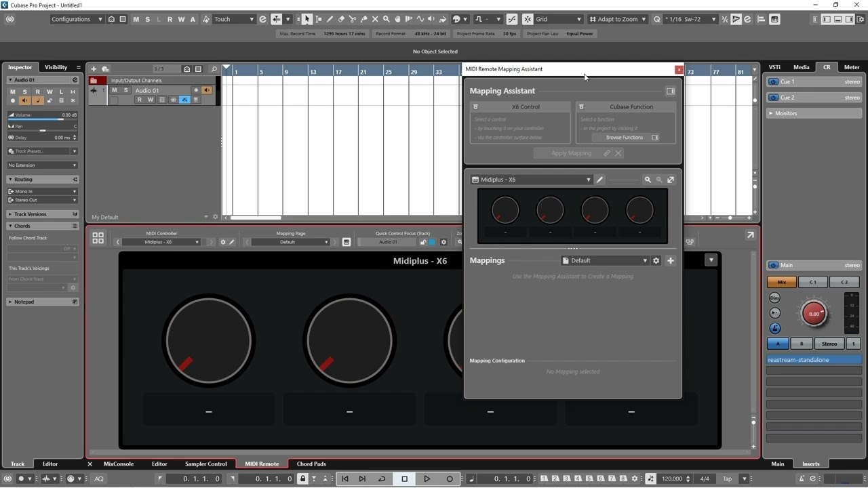Toggle Mute on Audio 01 track
The height and width of the screenshot is (488, 868).
click(x=115, y=90)
